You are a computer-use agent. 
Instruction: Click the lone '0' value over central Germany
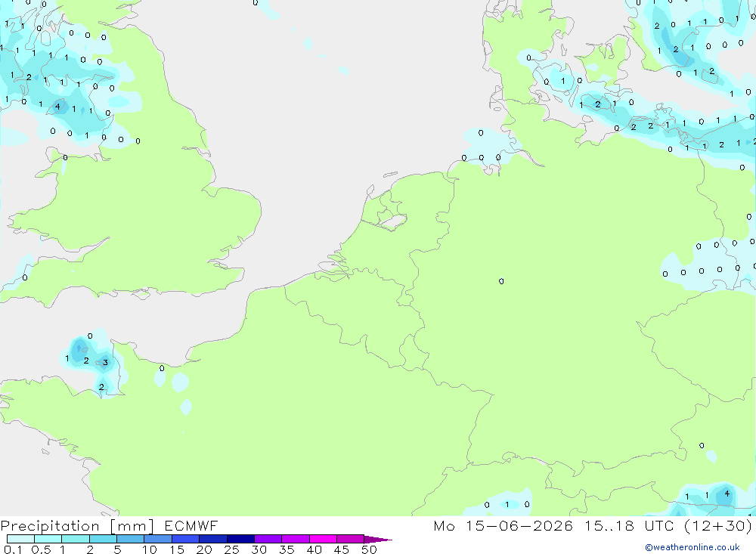(501, 281)
